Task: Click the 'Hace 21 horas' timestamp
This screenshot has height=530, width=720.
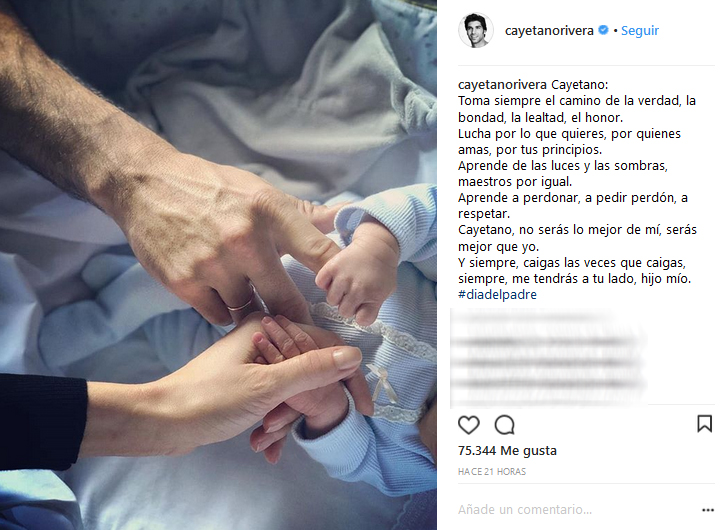Action: (492, 472)
